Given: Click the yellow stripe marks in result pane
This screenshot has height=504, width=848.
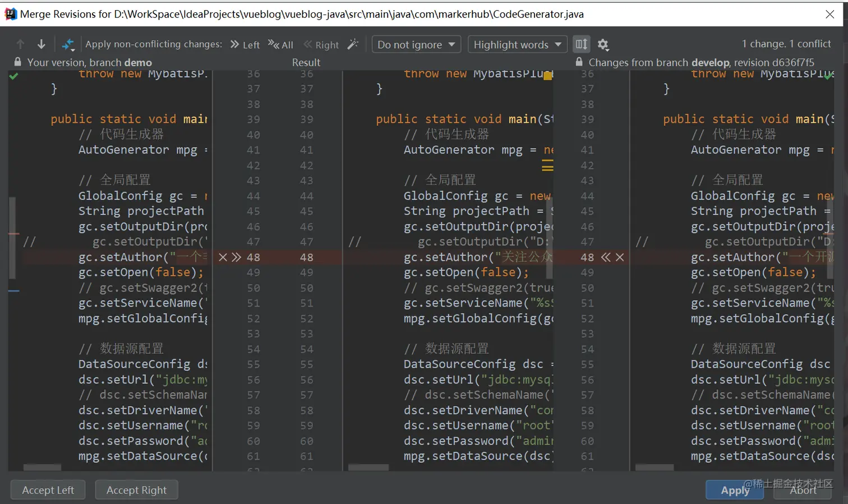Looking at the screenshot, I should (547, 165).
